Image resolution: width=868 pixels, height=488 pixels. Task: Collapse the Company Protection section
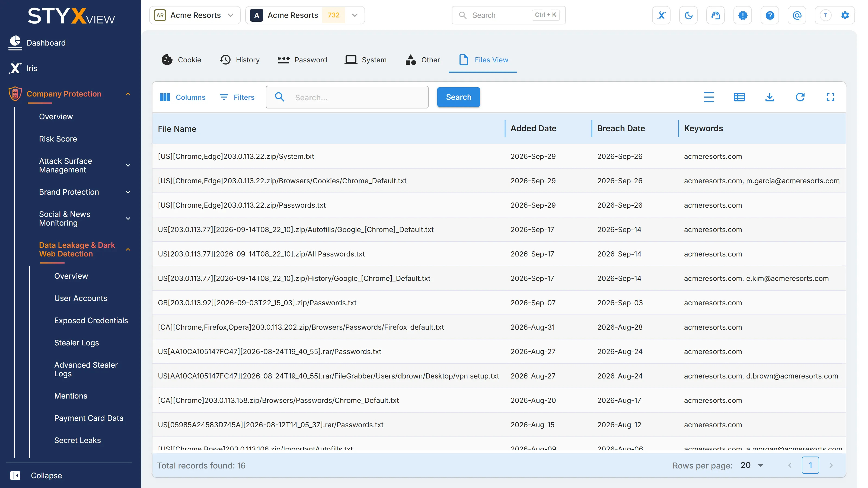128,94
